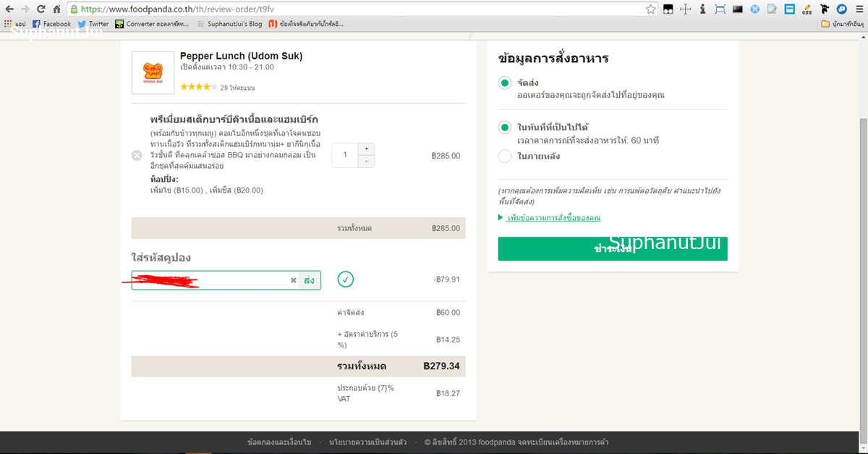Click the Pepper Lunch (Udom Suk) title

241,56
